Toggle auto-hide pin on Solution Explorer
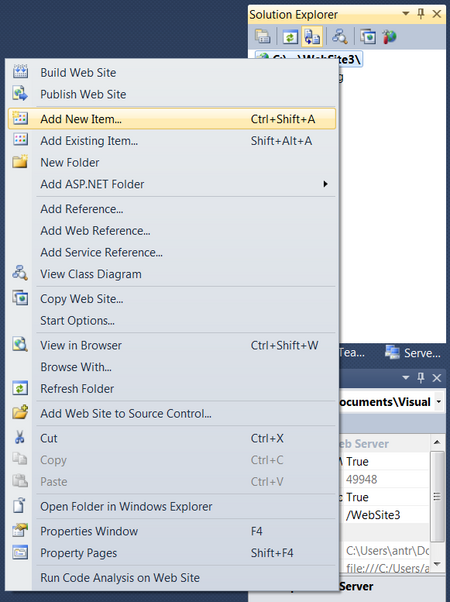The height and width of the screenshot is (602, 450). click(x=421, y=14)
